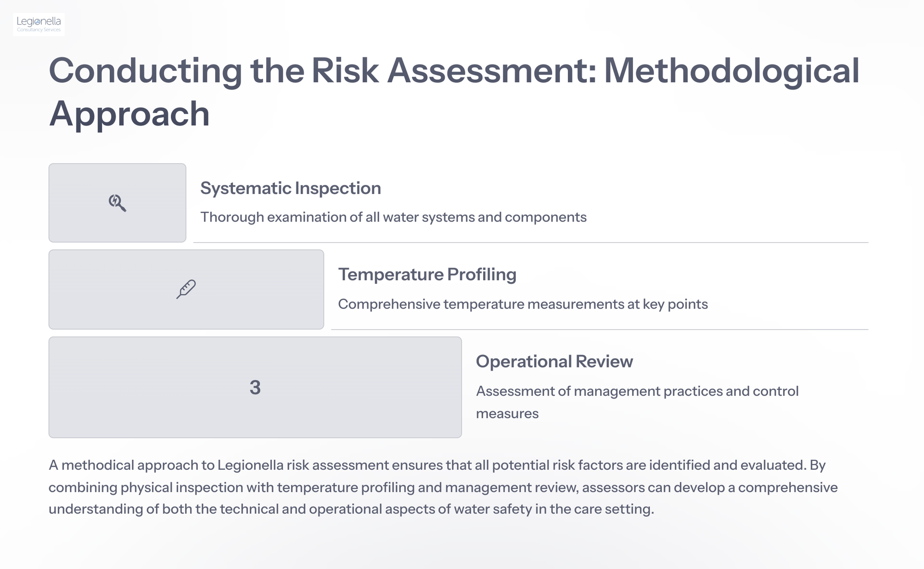Image resolution: width=924 pixels, height=569 pixels.
Task: Click the last paragraph line mentioning care setting
Action: point(351,509)
